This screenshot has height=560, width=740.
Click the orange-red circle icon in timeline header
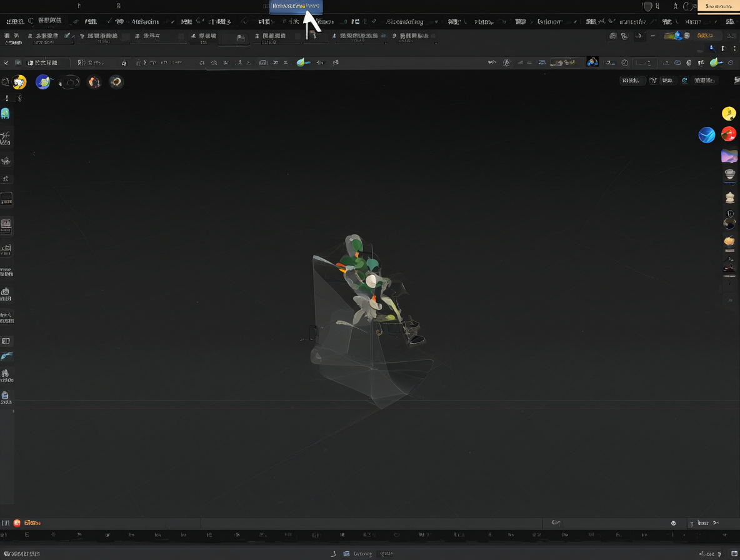[17, 522]
